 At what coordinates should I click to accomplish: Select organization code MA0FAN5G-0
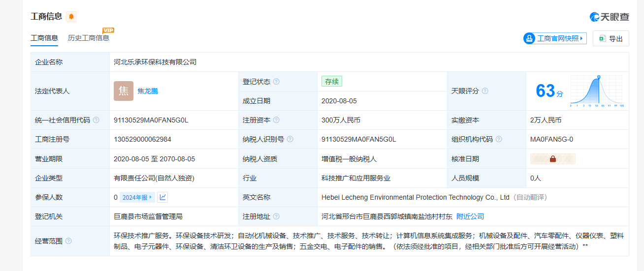pyautogui.click(x=551, y=139)
